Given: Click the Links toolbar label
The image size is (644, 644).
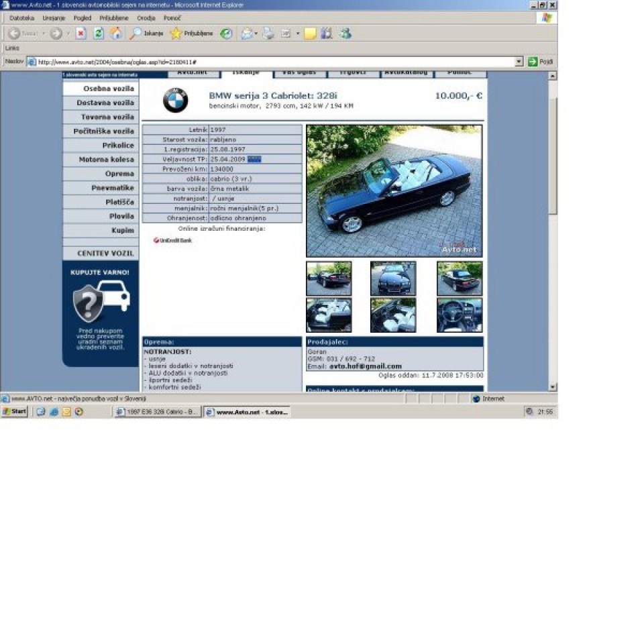Looking at the screenshot, I should pos(12,48).
